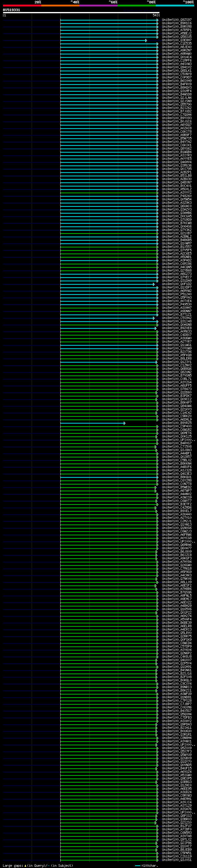This screenshot has width=197, height=868.
Task: Select UniRef100_A9RZN7 label
Action: pyautogui.click(x=176, y=50)
